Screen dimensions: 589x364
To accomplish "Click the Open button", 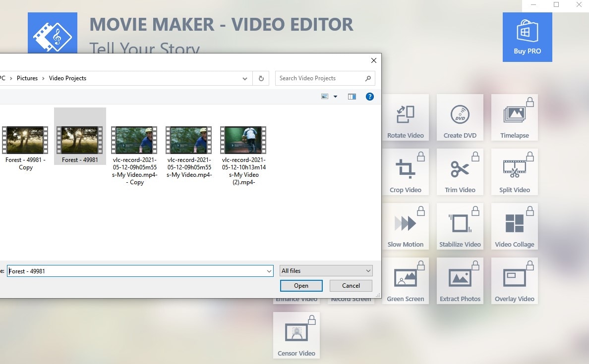I will click(x=301, y=286).
